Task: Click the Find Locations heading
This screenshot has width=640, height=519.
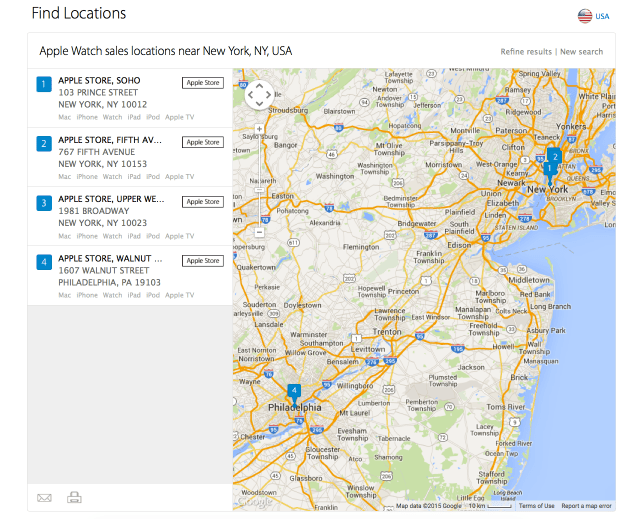Action: point(79,13)
